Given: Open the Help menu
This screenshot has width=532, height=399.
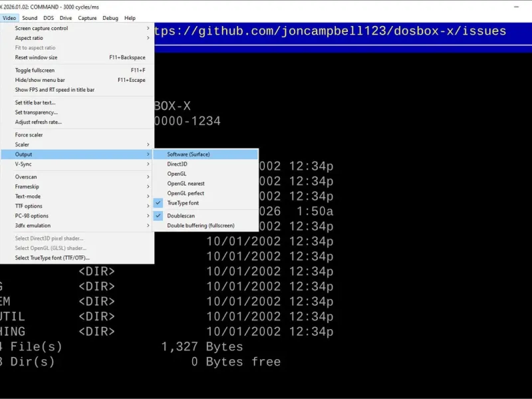Looking at the screenshot, I should pos(130,18).
